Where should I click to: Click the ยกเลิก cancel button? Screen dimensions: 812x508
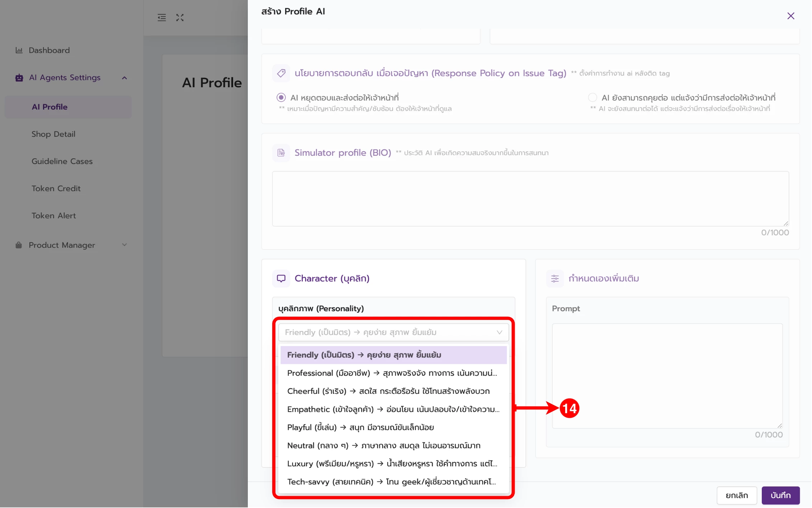(x=737, y=495)
